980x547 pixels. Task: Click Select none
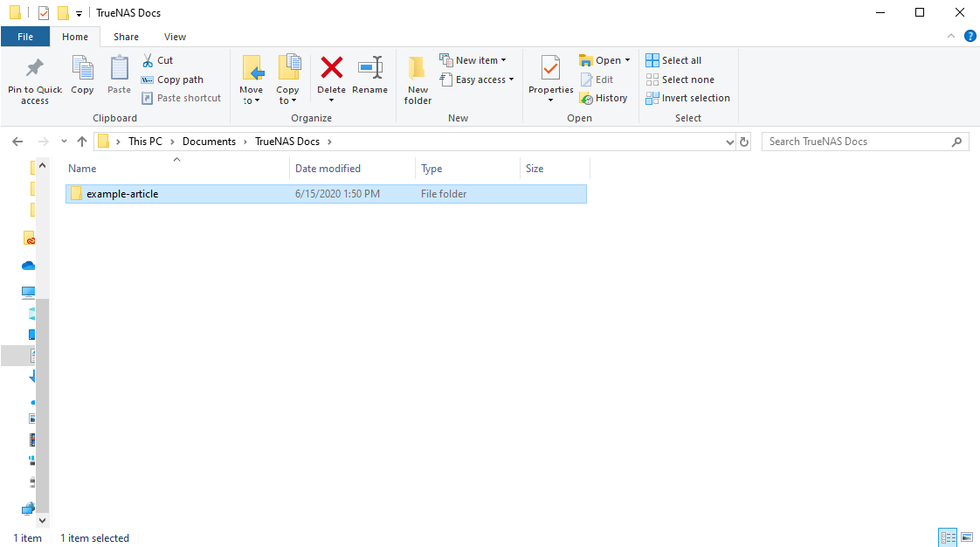coord(680,80)
